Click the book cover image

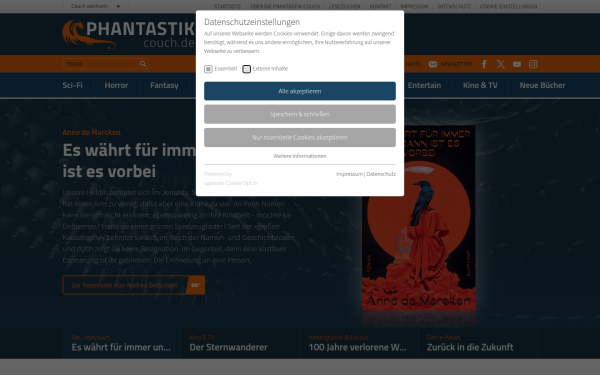(x=419, y=218)
